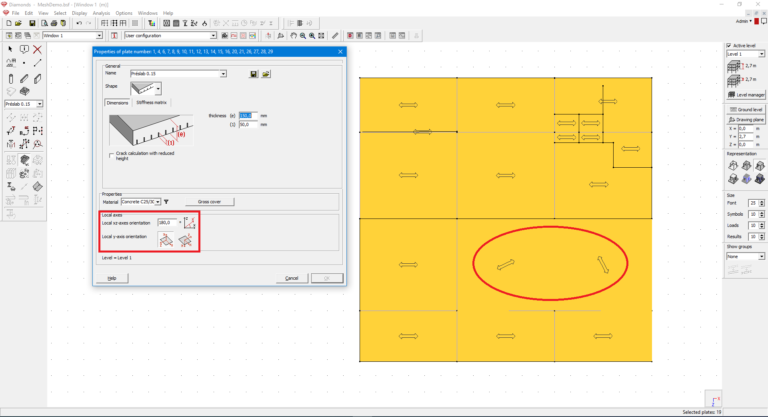The height and width of the screenshot is (417, 768).
Task: Click the pan hand tool icon
Action: pyautogui.click(x=293, y=36)
